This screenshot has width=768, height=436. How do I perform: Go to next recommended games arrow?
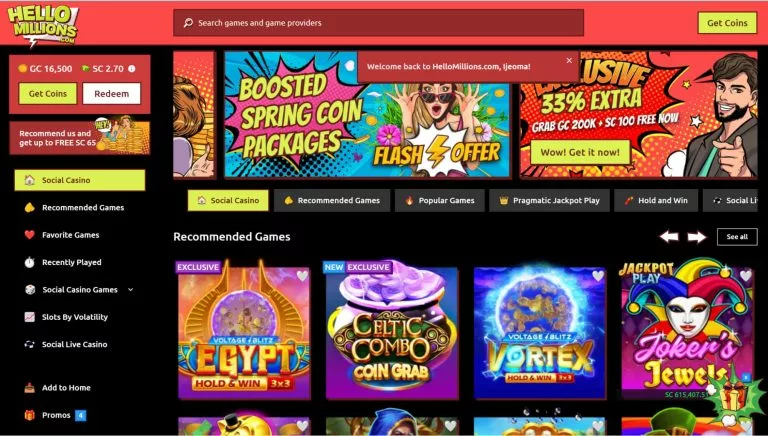[696, 237]
